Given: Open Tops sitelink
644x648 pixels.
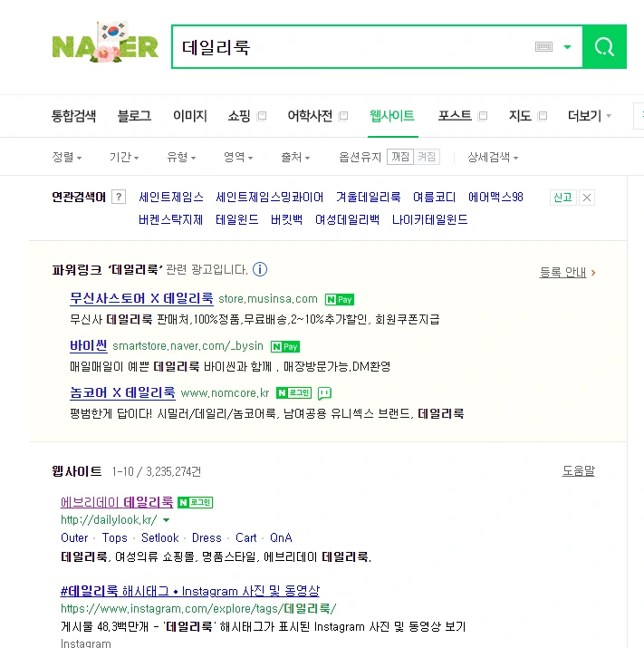Looking at the screenshot, I should click(x=115, y=537).
